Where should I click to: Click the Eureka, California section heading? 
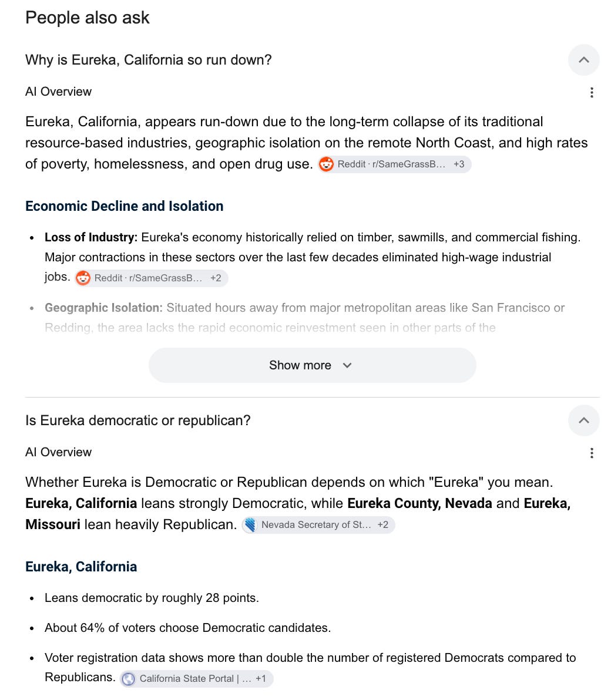(x=81, y=567)
